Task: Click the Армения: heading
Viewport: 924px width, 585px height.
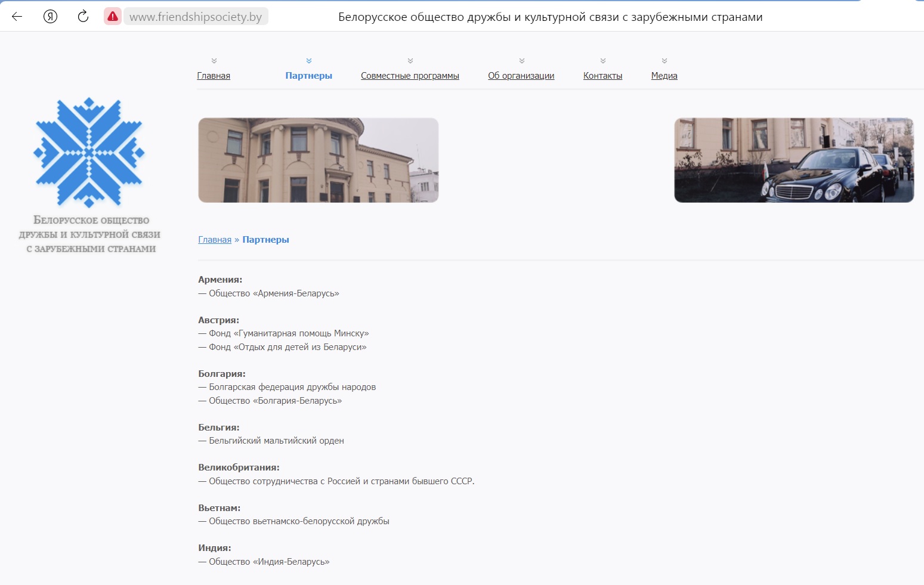Action: click(220, 280)
